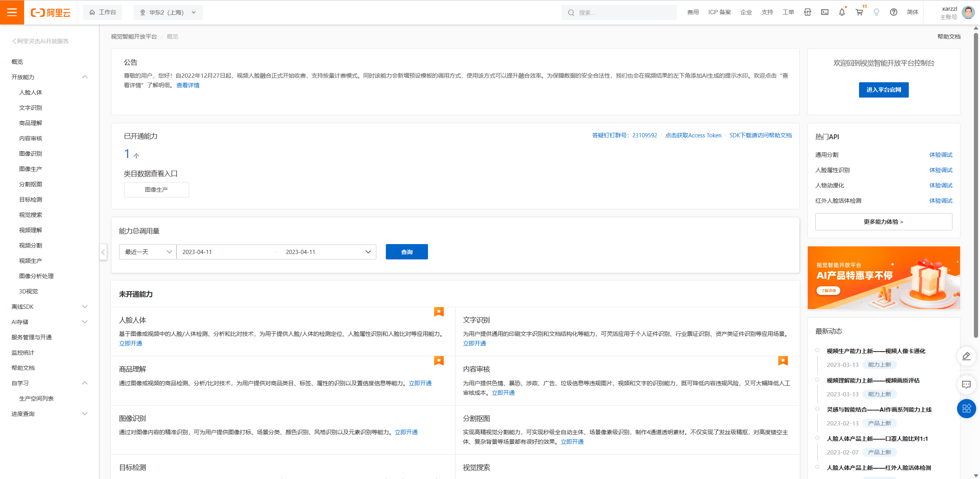Click the star badge on the 内容审核 card

(783, 361)
